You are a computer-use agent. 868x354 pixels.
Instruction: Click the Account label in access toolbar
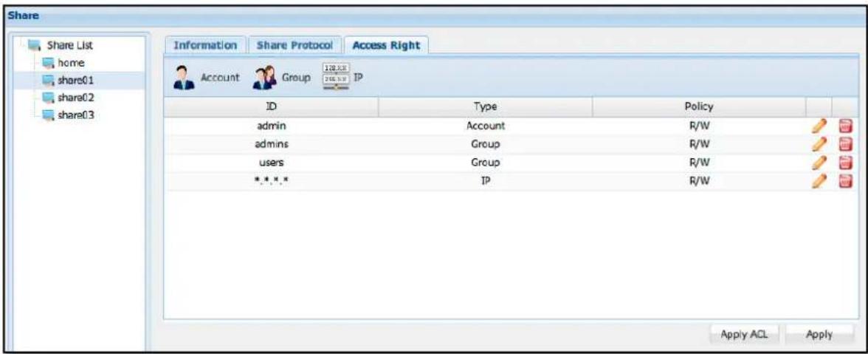(220, 78)
